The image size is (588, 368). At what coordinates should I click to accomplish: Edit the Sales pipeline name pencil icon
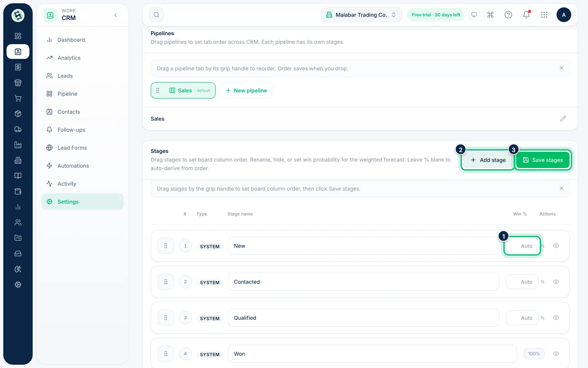tap(563, 118)
